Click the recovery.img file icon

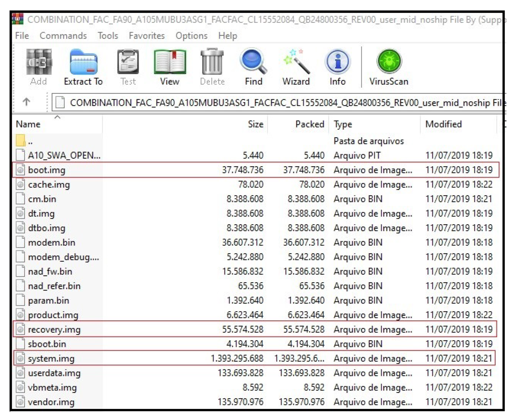pos(20,329)
